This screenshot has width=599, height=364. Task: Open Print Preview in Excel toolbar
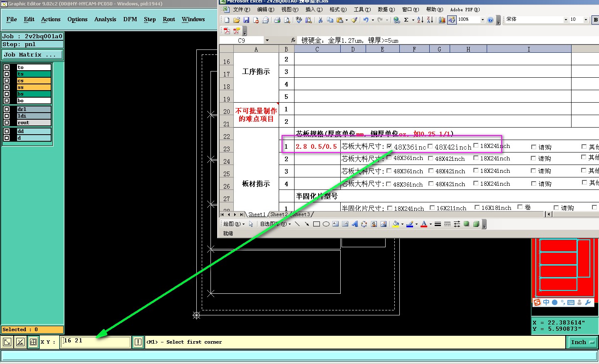click(x=287, y=20)
